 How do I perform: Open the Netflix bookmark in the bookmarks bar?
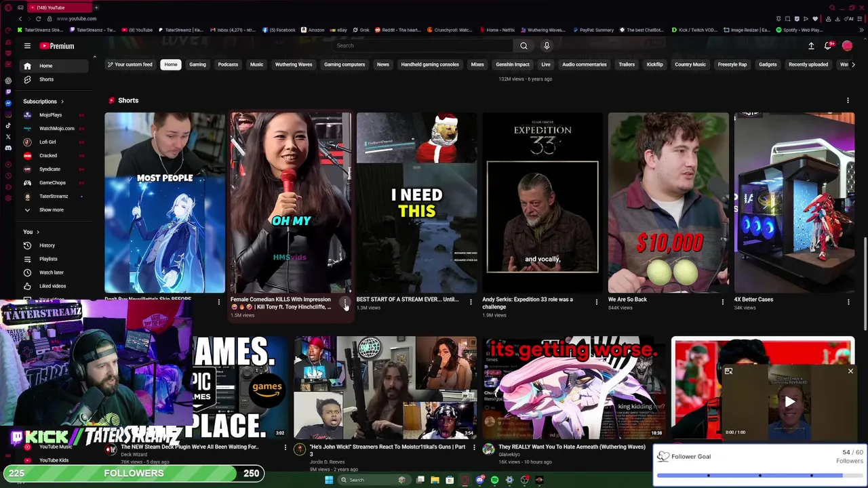(498, 30)
